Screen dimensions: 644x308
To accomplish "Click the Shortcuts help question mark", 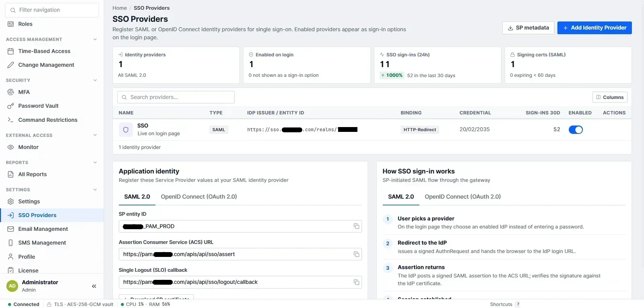I will click(x=518, y=304).
